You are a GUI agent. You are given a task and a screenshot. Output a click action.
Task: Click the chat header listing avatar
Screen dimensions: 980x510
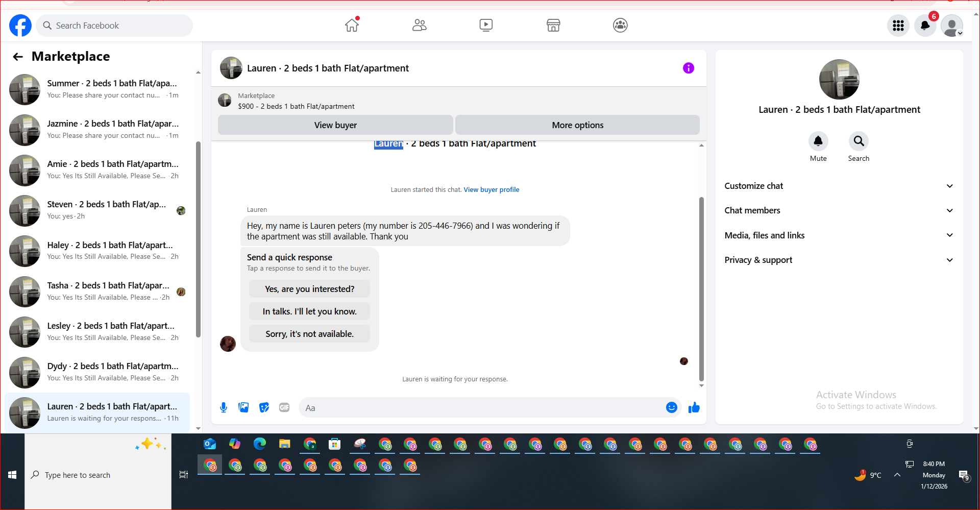coord(231,68)
